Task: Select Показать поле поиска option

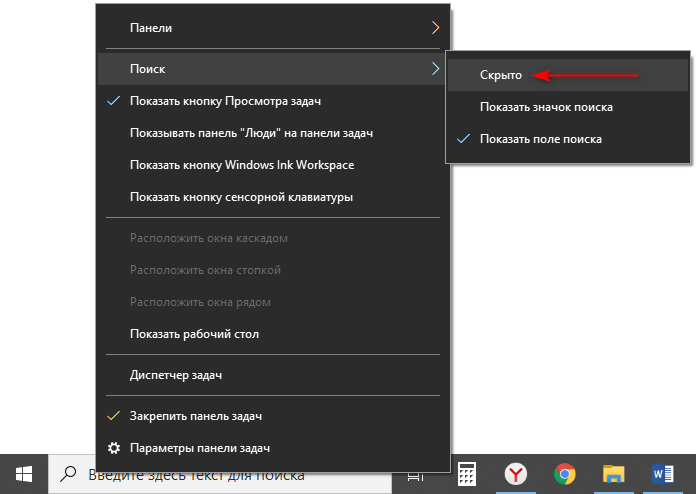Action: (568, 139)
